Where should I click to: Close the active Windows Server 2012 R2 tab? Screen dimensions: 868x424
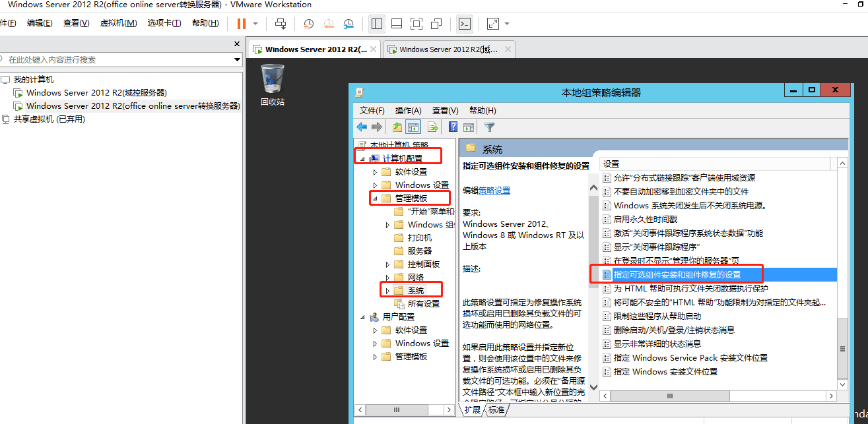tap(374, 49)
